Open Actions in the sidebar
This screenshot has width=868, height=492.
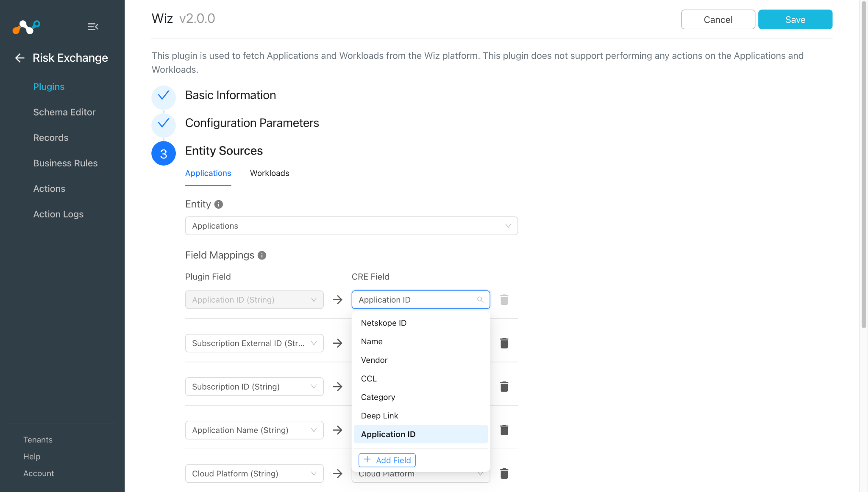[x=49, y=189]
